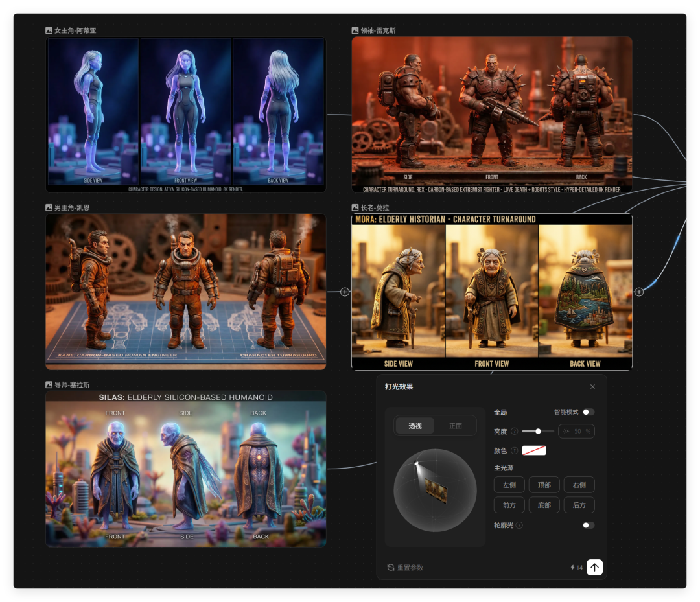
Task: Click the help icon next to 轮廓光
Action: [519, 526]
